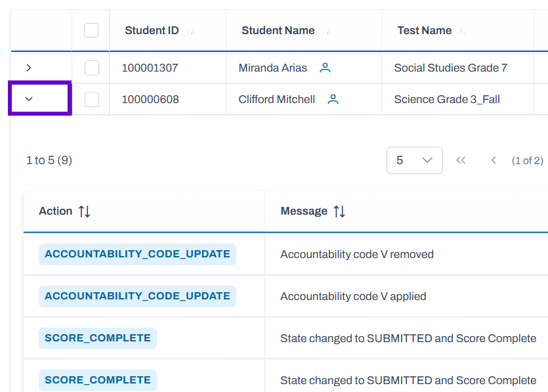
Task: Go to the previous page arrow
Action: [494, 160]
